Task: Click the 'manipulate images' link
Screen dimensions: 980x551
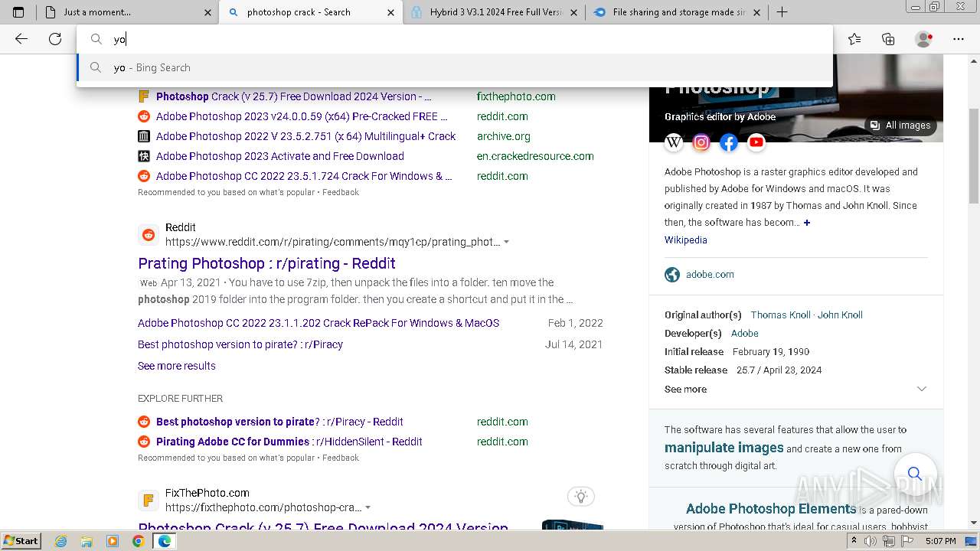Action: click(x=724, y=448)
